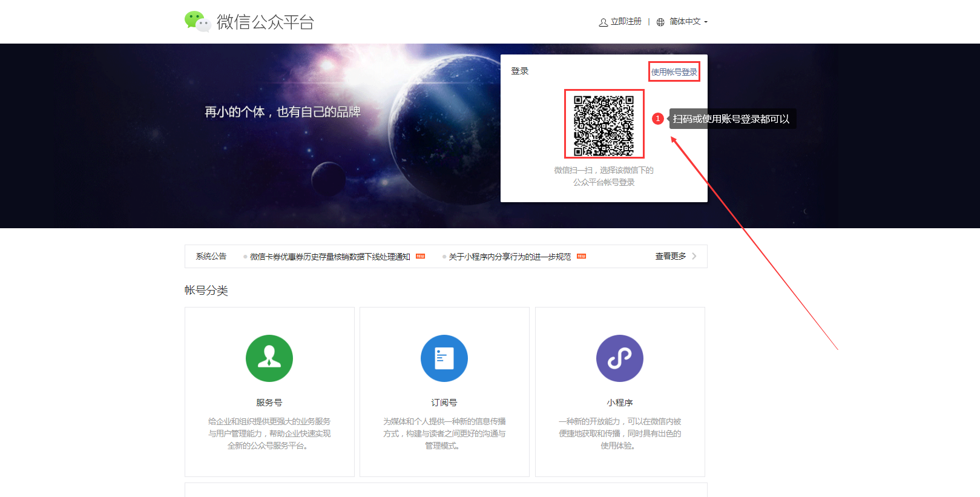Click the WeChat logo icon
980x497 pixels.
(197, 21)
